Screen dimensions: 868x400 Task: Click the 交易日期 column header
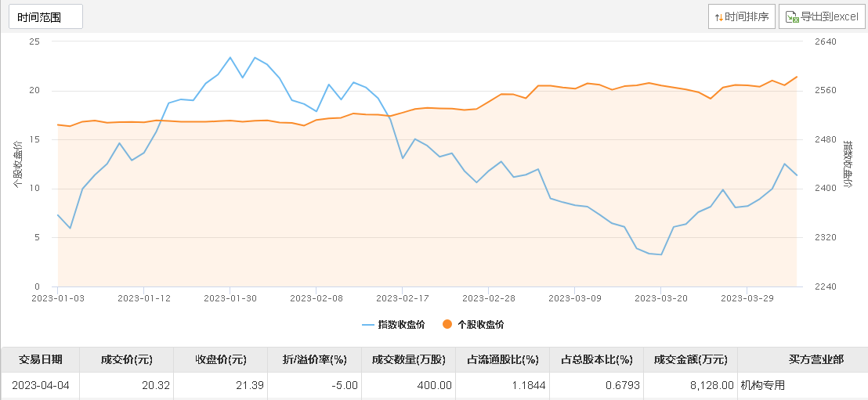click(x=41, y=359)
